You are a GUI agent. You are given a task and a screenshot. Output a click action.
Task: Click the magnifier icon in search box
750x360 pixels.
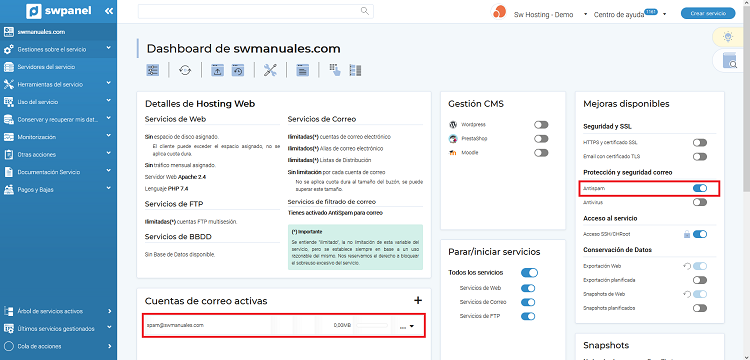pos(365,11)
